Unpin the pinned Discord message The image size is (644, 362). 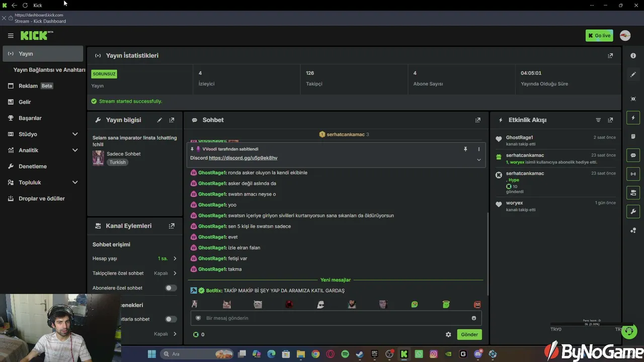pyautogui.click(x=465, y=149)
